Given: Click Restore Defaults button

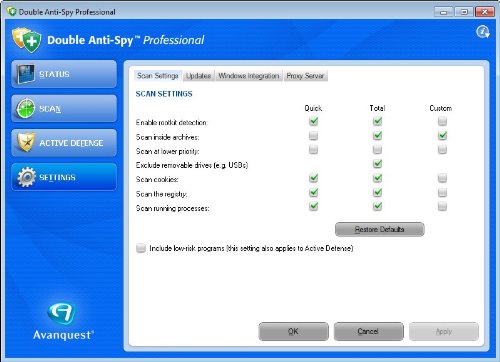Looking at the screenshot, I should 380,229.
